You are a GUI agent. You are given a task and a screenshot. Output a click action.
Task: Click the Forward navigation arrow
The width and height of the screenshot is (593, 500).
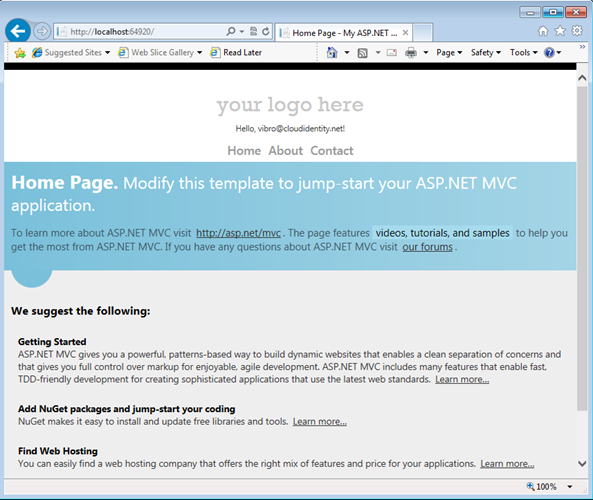pyautogui.click(x=42, y=31)
